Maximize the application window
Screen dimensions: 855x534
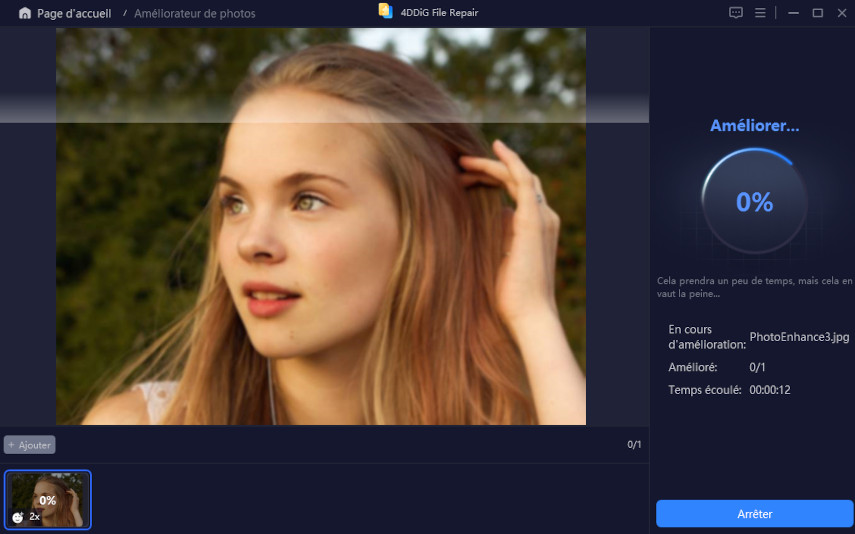pos(817,13)
